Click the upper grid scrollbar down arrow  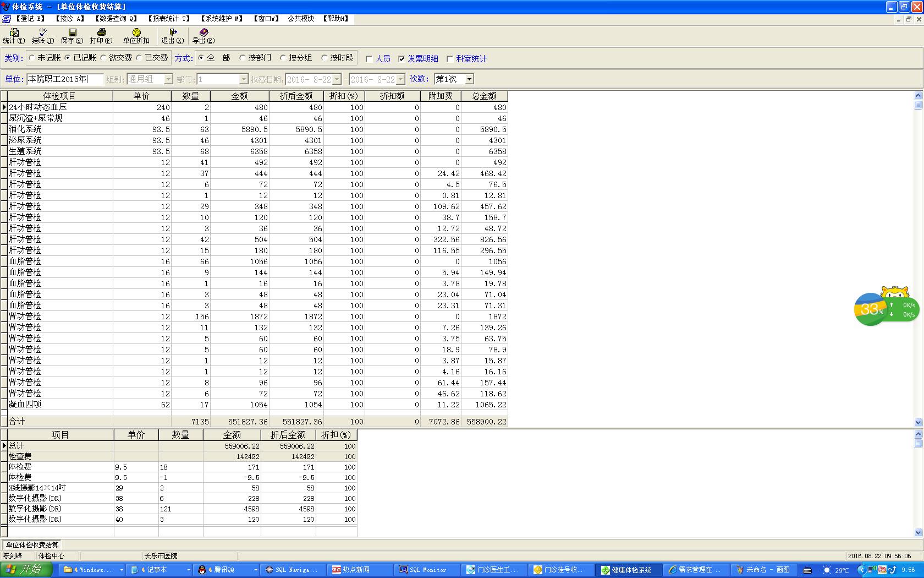918,423
